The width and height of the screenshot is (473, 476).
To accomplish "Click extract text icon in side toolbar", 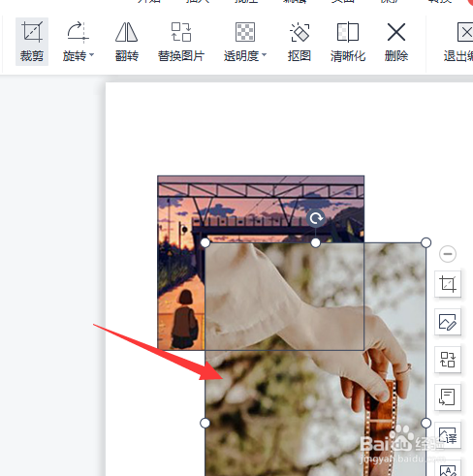I will (448, 397).
